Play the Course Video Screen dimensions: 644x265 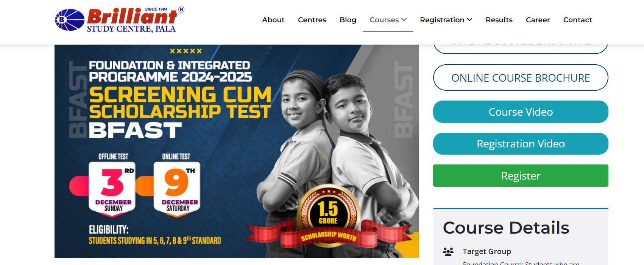(521, 112)
